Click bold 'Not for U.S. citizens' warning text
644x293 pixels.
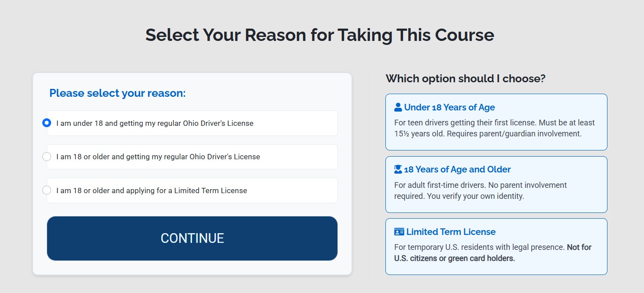point(493,253)
